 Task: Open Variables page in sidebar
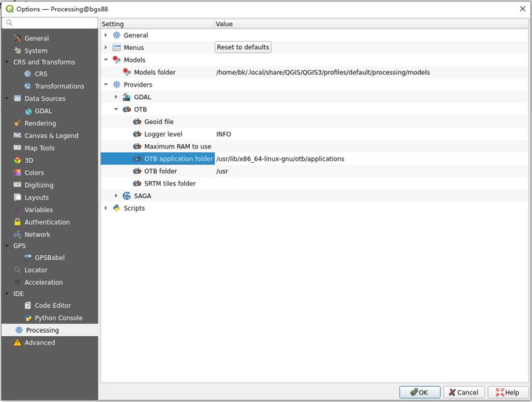click(38, 210)
